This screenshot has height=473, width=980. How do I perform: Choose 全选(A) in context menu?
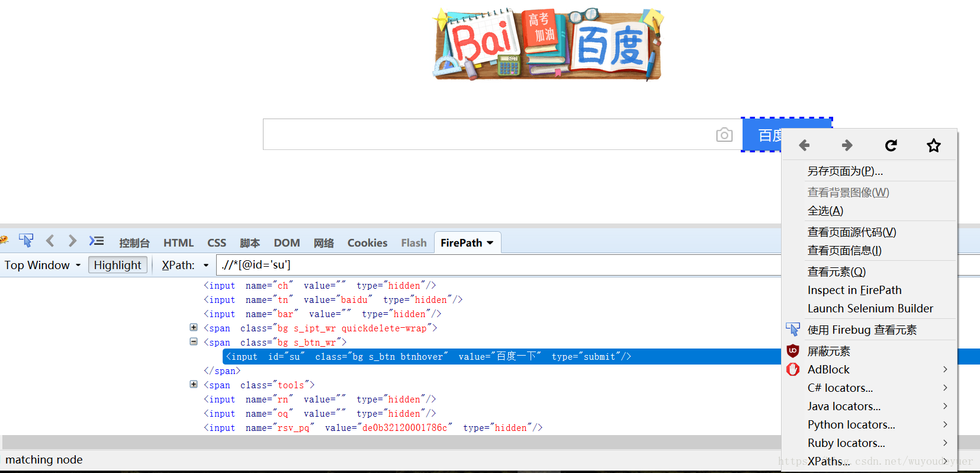pos(869,211)
